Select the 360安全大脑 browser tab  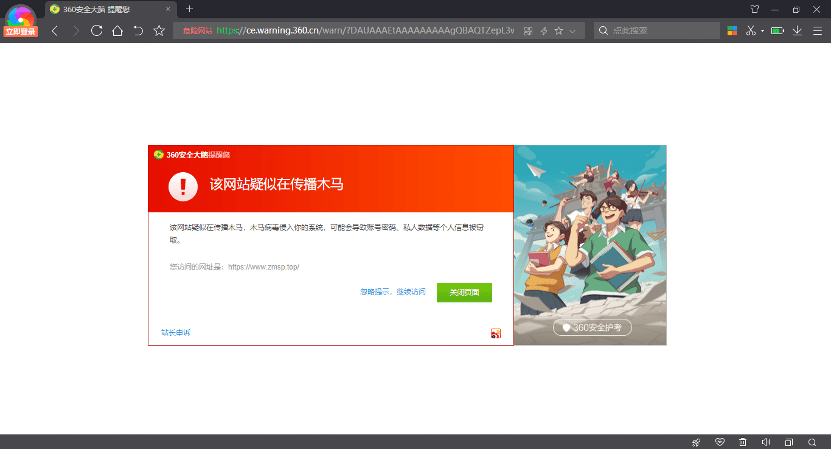[x=110, y=9]
